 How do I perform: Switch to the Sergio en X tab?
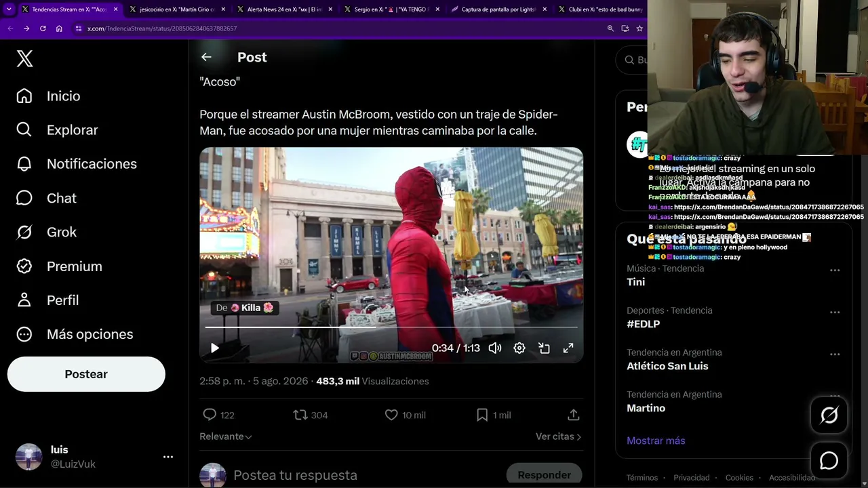click(x=392, y=9)
